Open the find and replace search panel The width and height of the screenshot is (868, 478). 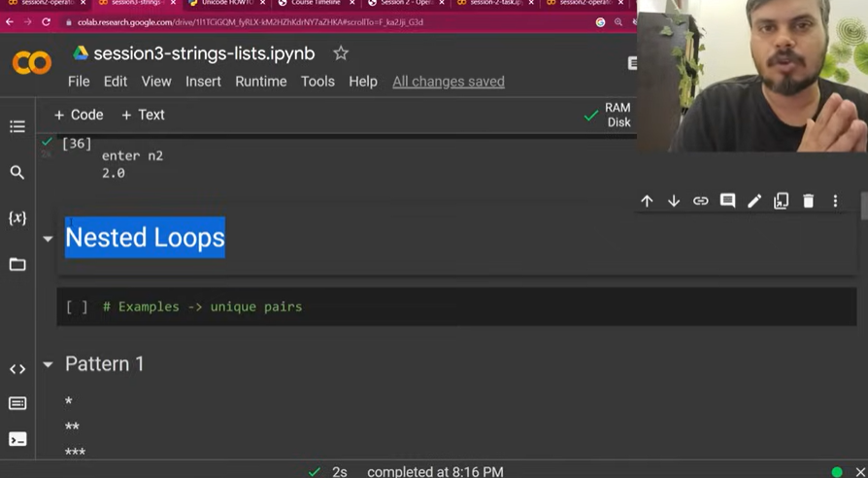[x=17, y=172]
